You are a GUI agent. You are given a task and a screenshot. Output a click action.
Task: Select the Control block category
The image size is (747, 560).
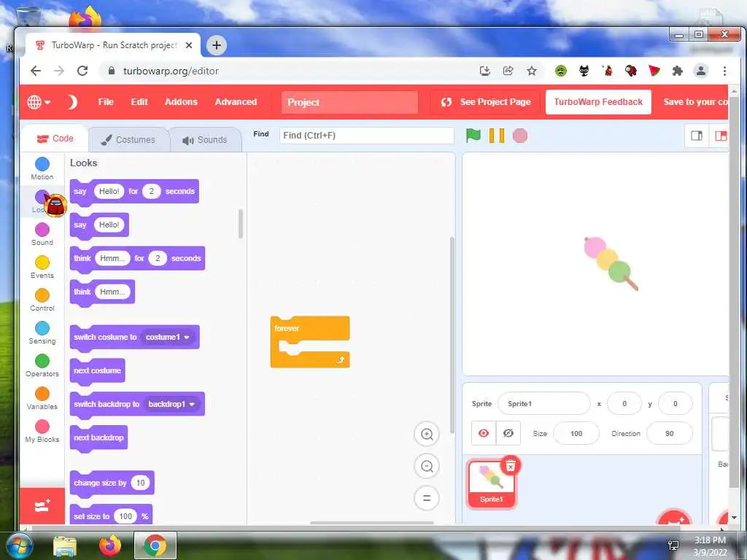coord(42,300)
